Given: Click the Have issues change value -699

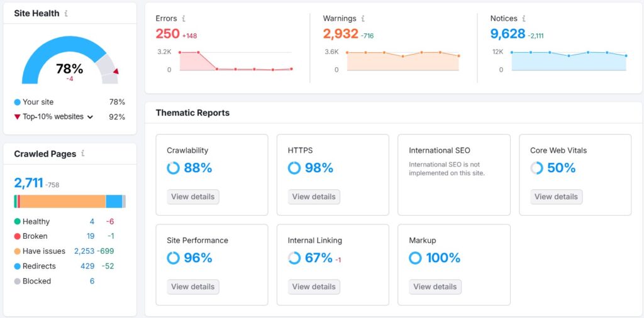Looking at the screenshot, I should [x=106, y=251].
